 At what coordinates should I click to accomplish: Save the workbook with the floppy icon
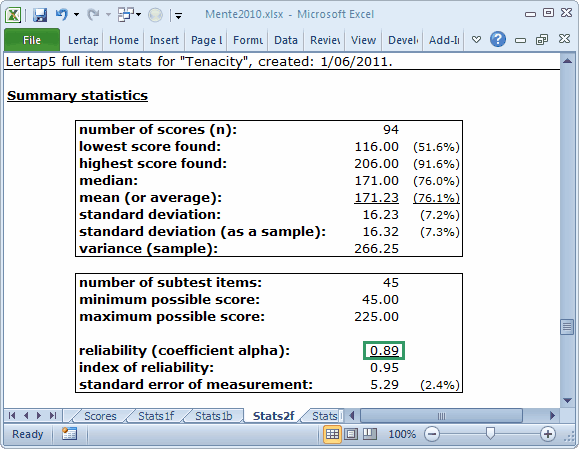40,15
